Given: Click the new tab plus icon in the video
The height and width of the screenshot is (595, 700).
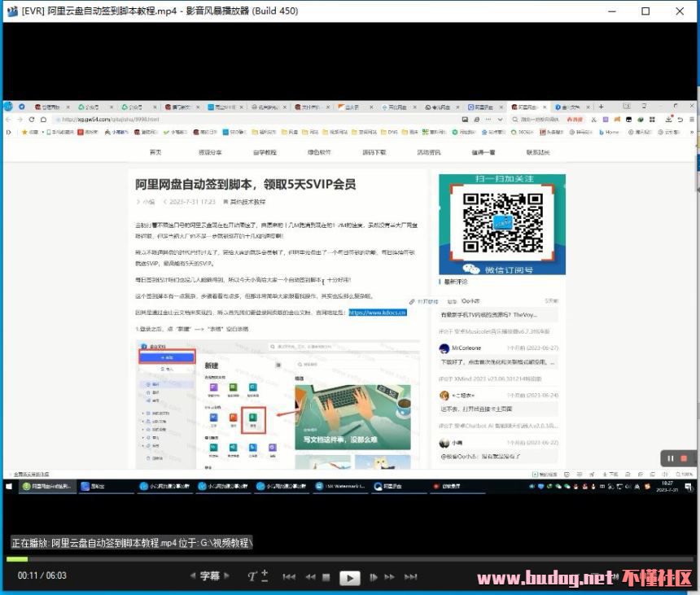Looking at the screenshot, I should tap(601, 107).
